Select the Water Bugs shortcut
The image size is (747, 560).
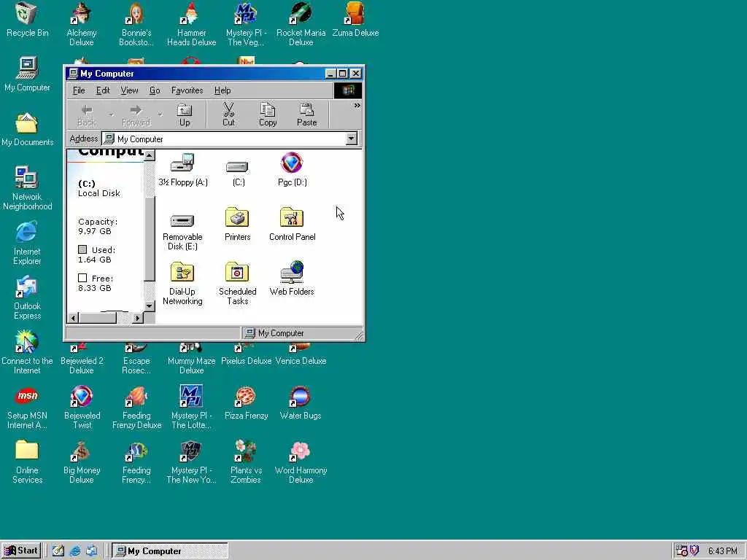tap(301, 402)
